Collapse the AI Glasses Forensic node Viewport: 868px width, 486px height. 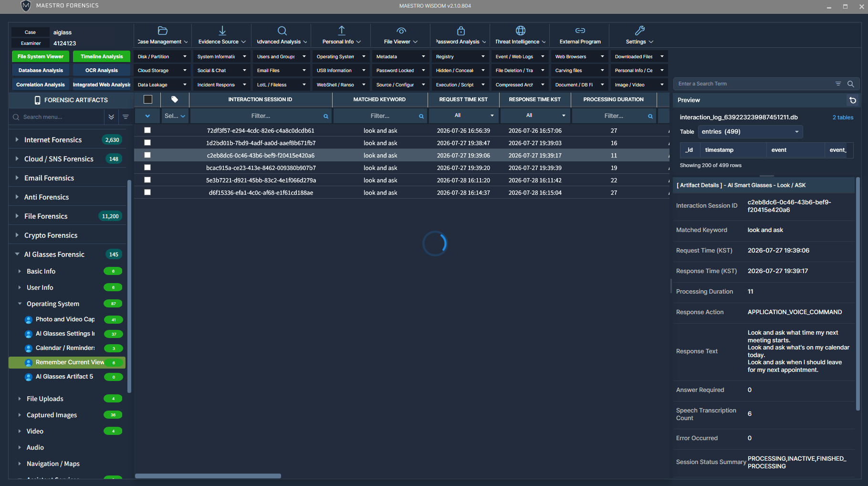pos(17,254)
